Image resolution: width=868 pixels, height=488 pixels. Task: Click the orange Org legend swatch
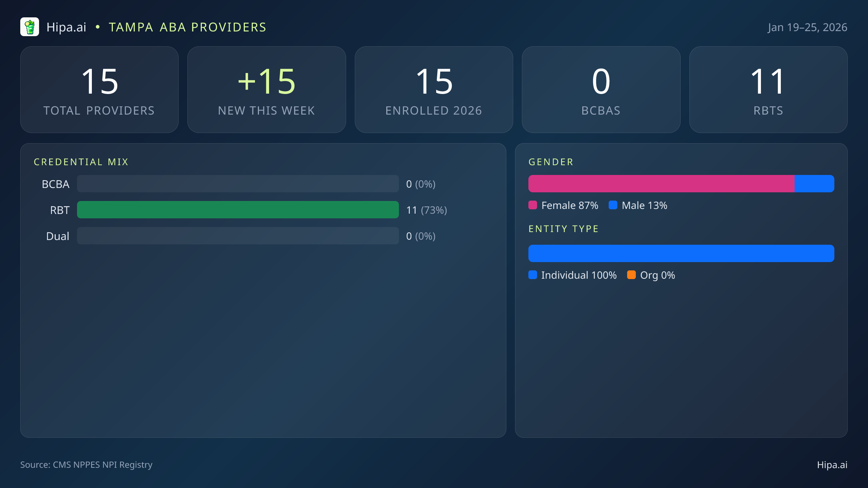pos(631,275)
